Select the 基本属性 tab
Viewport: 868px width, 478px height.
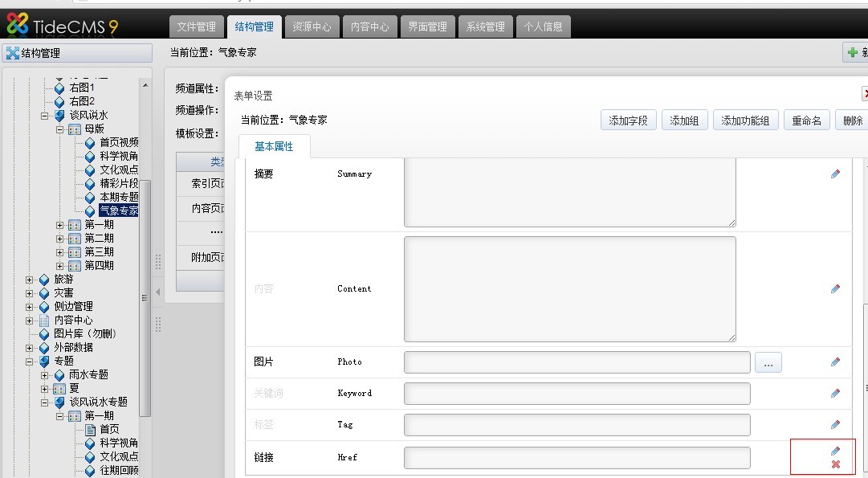click(x=274, y=146)
